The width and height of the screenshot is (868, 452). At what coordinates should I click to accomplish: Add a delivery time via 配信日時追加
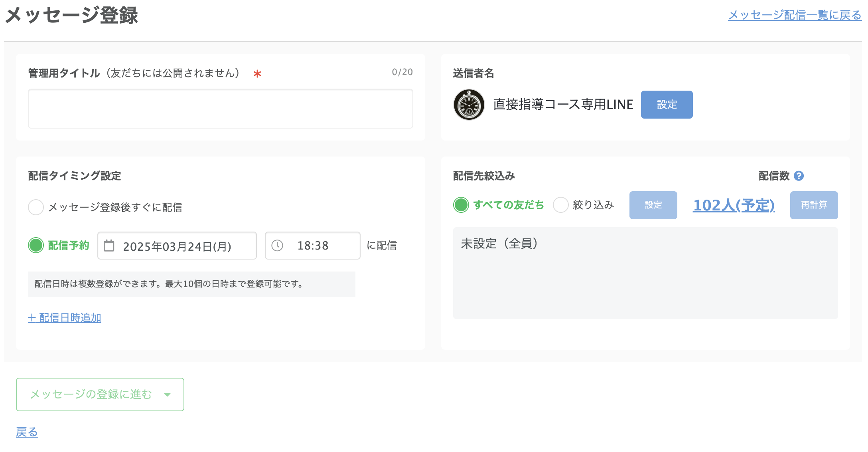tap(64, 318)
